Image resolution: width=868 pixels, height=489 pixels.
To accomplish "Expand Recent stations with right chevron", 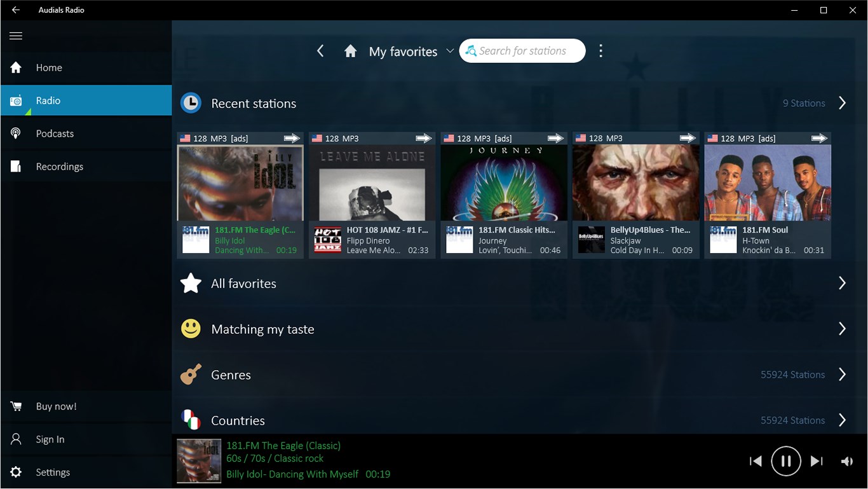I will 842,103.
